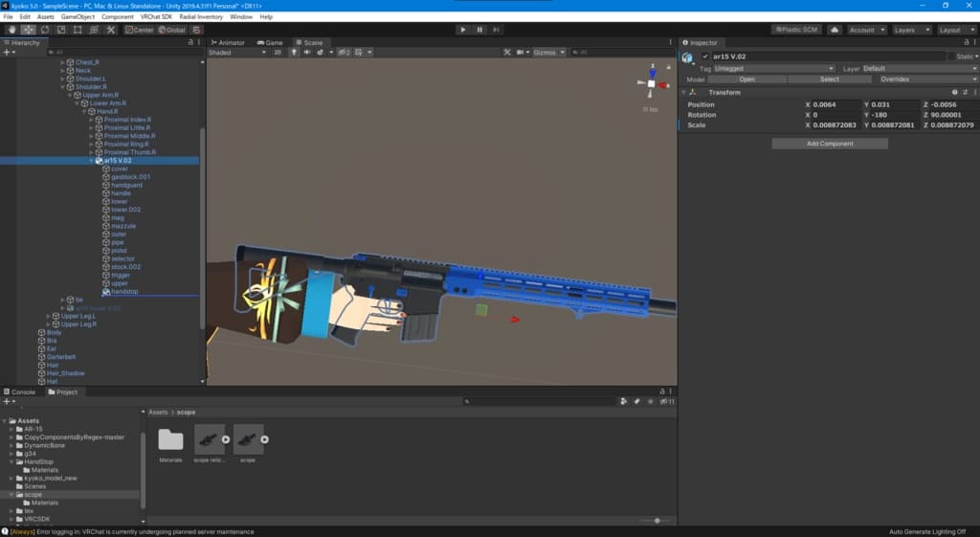Screen dimensions: 980x537
Task: Open the Layers dropdown in the toolbar
Action: click(908, 30)
